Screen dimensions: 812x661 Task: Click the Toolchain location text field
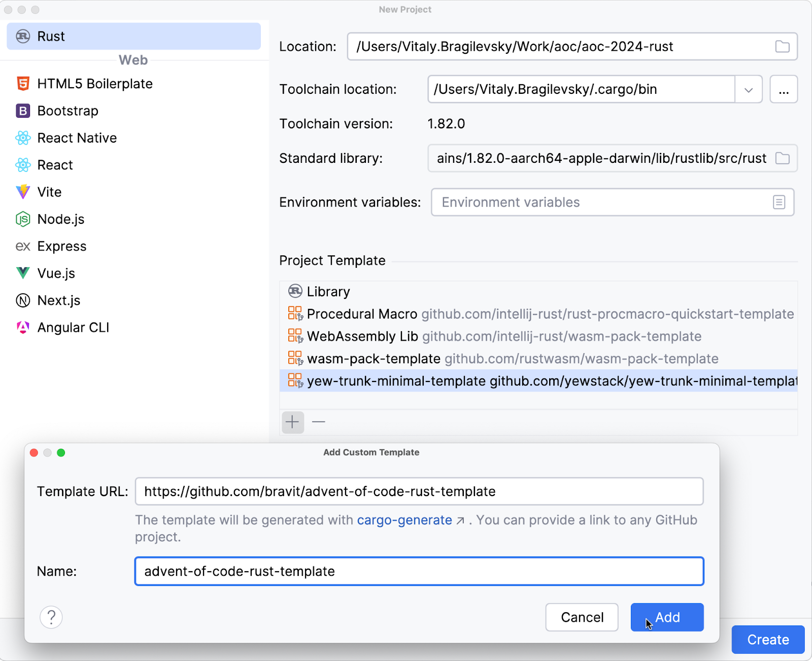(582, 89)
